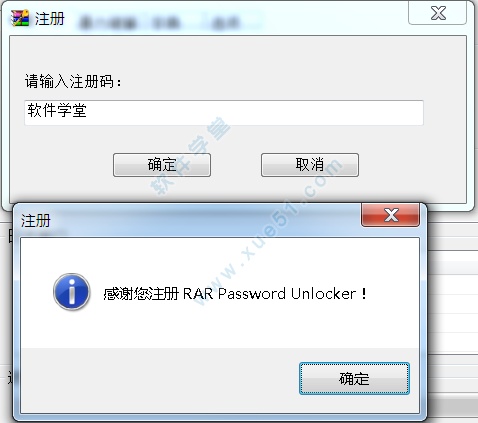
Task: Focus the registration code input field
Action: click(x=224, y=113)
